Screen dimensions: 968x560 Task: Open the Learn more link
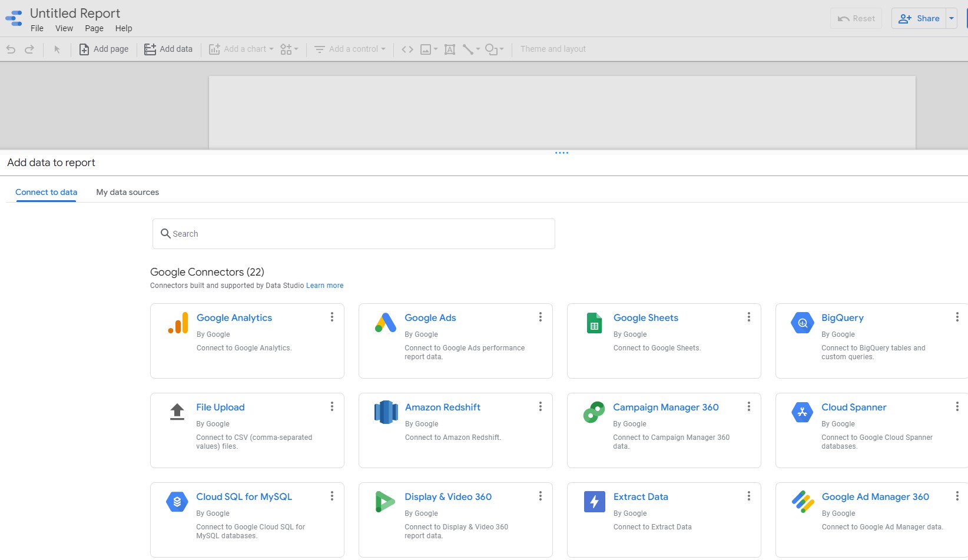[x=325, y=286]
